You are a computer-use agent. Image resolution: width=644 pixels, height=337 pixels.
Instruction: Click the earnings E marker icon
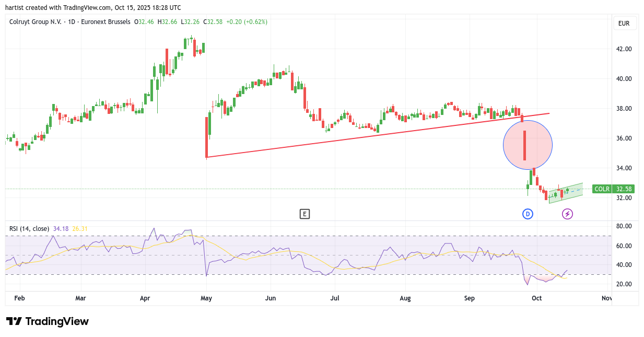(305, 214)
